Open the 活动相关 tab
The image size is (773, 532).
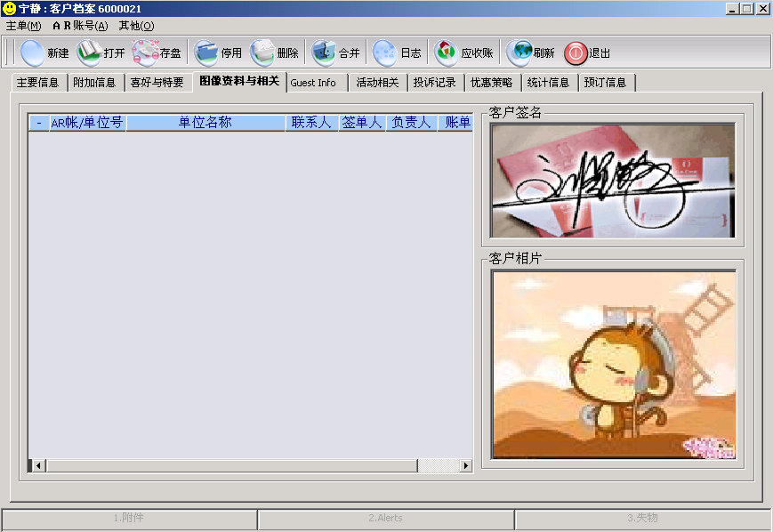tap(378, 83)
